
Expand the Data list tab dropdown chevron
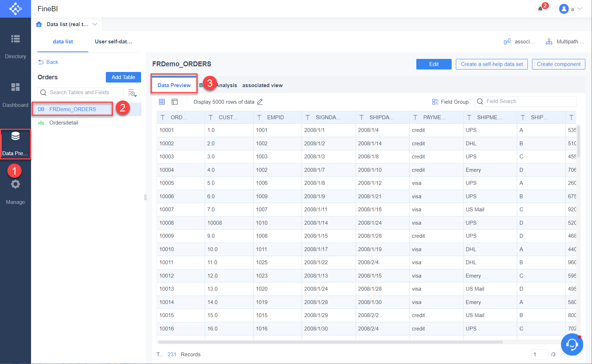point(95,24)
